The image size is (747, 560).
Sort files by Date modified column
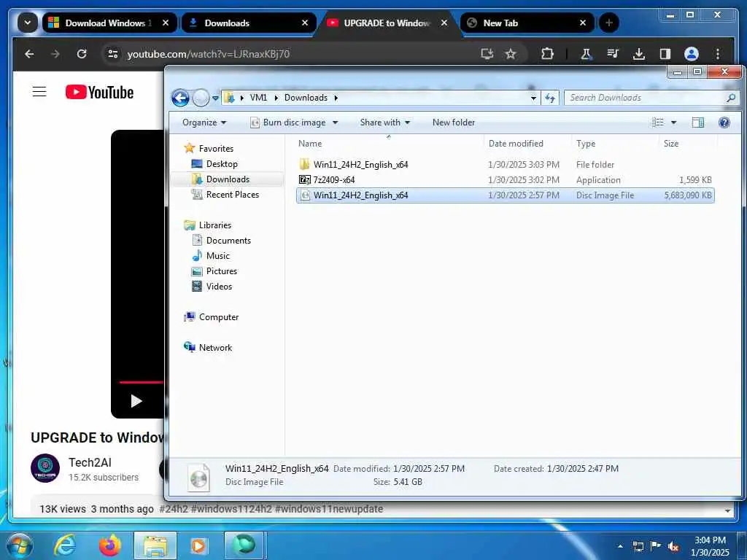(527, 144)
